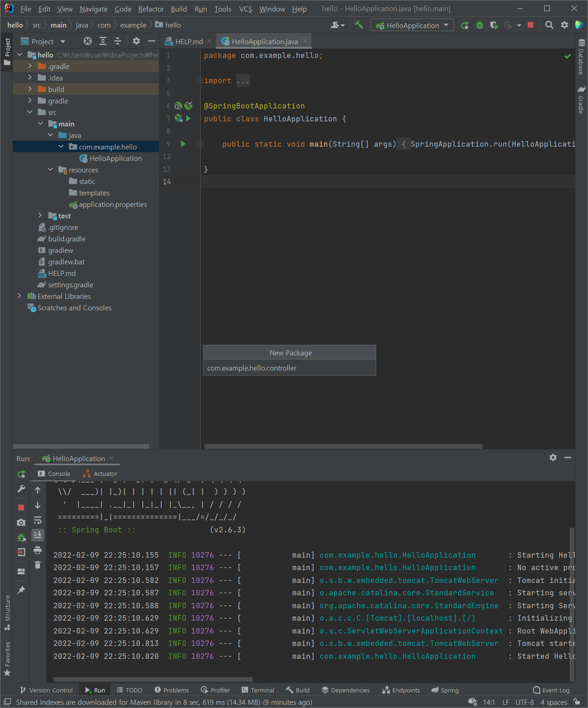The image size is (588, 708).
Task: Toggle the Gradle tool window on right edge
Action: 582,100
